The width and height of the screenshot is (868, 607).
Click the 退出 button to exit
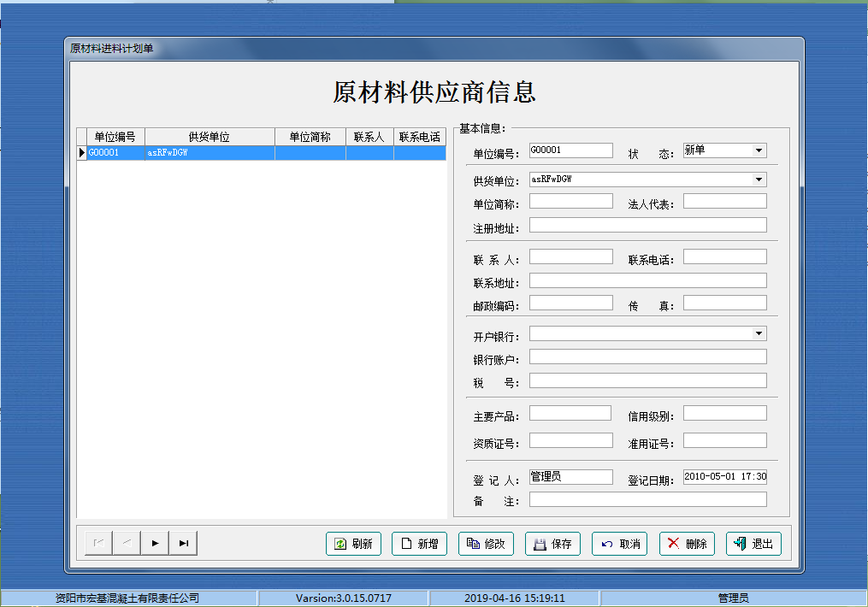click(753, 543)
